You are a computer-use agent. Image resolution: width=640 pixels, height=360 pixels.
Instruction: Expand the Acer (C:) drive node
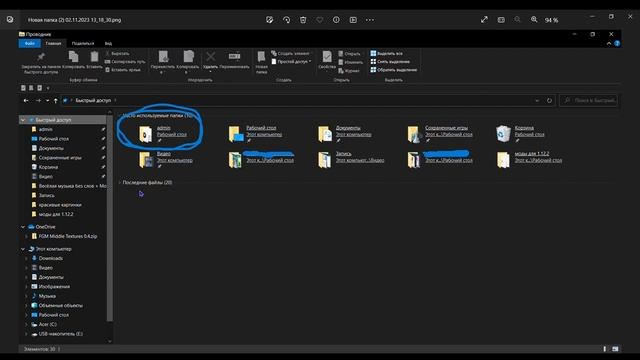coord(27,324)
